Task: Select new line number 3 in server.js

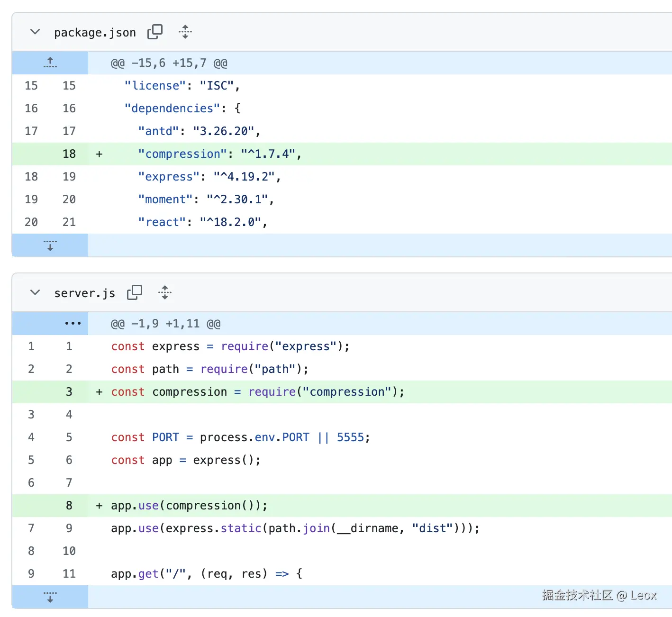Action: (x=69, y=392)
